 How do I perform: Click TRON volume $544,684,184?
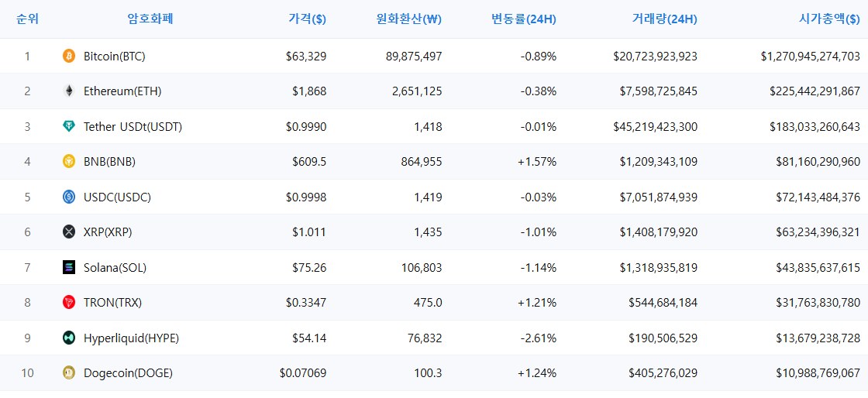click(x=663, y=303)
